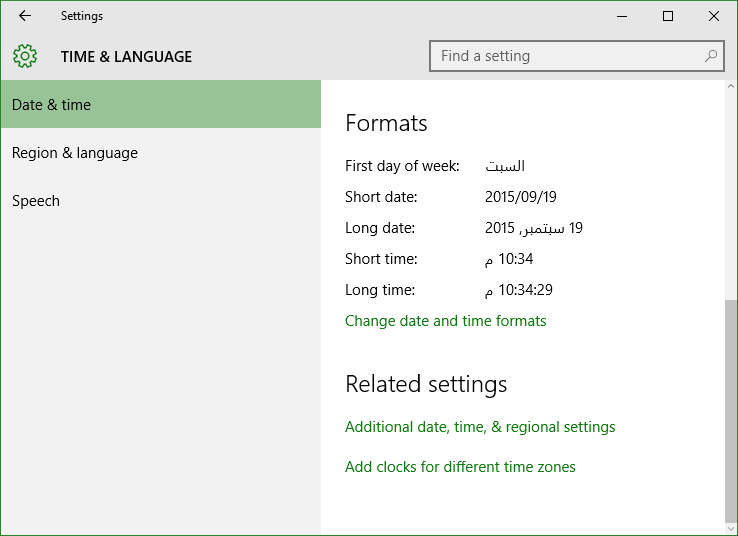Focus the Find a setting search box
This screenshot has height=536, width=738.
(x=577, y=56)
